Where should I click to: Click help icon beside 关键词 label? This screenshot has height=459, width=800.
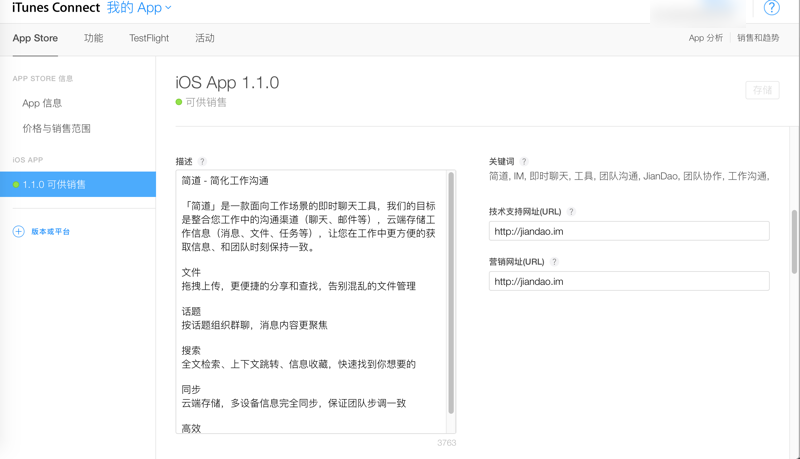click(x=524, y=162)
